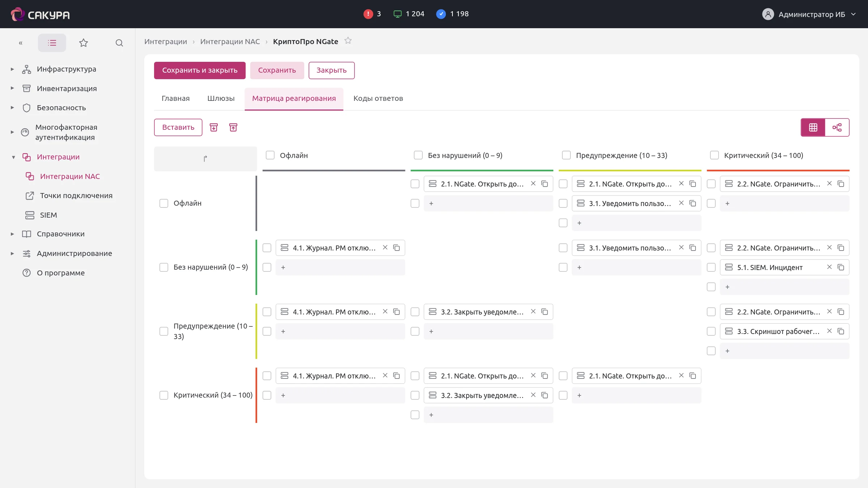
Task: Go to Точки подключения in sidebar
Action: (x=76, y=196)
